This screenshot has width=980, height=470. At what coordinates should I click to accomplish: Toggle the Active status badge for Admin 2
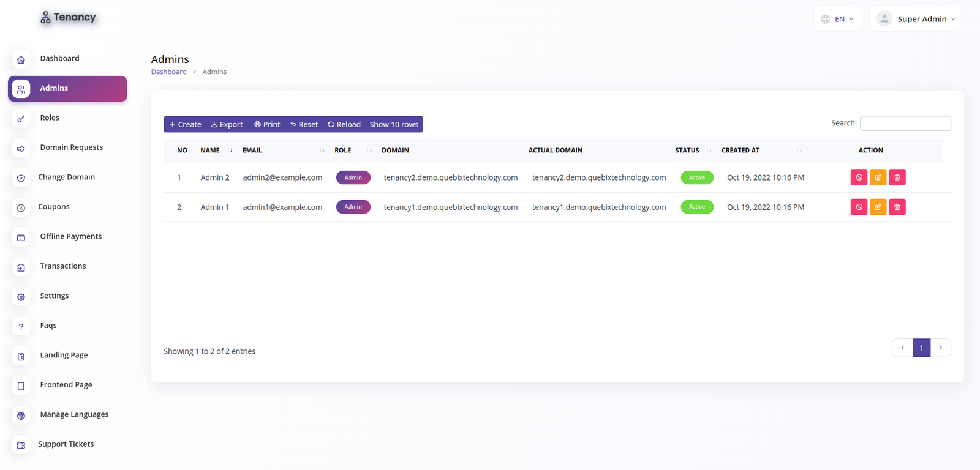click(x=696, y=177)
